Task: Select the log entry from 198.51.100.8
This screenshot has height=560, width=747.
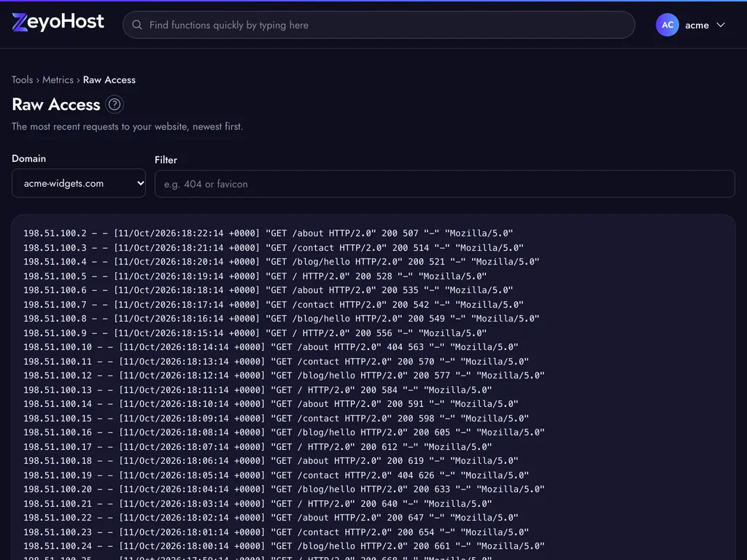Action: point(282,319)
